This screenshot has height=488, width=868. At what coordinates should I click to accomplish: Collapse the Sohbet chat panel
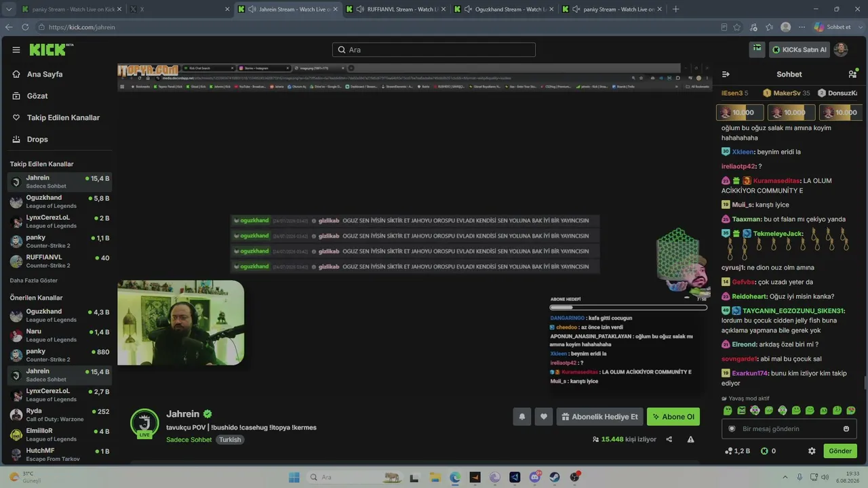(726, 74)
